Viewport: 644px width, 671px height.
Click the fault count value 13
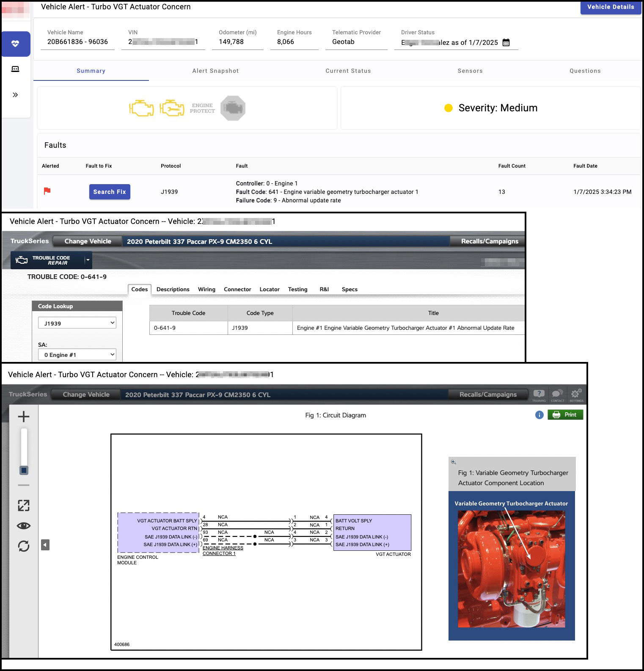pos(502,192)
